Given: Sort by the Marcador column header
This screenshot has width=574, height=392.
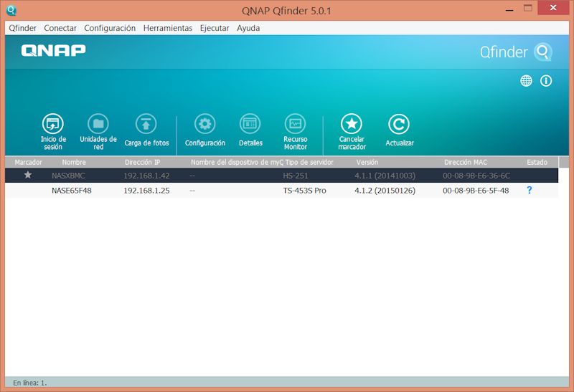Looking at the screenshot, I should (28, 162).
